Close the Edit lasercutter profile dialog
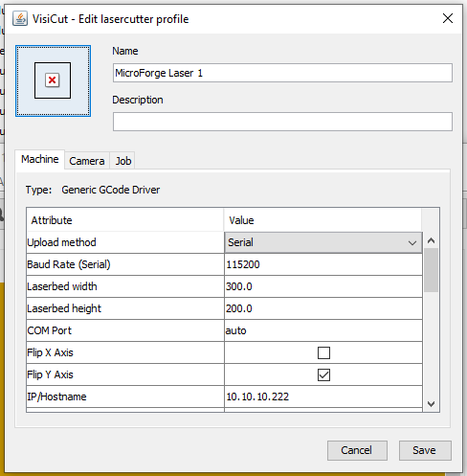Image resolution: width=467 pixels, height=476 pixels. click(448, 18)
